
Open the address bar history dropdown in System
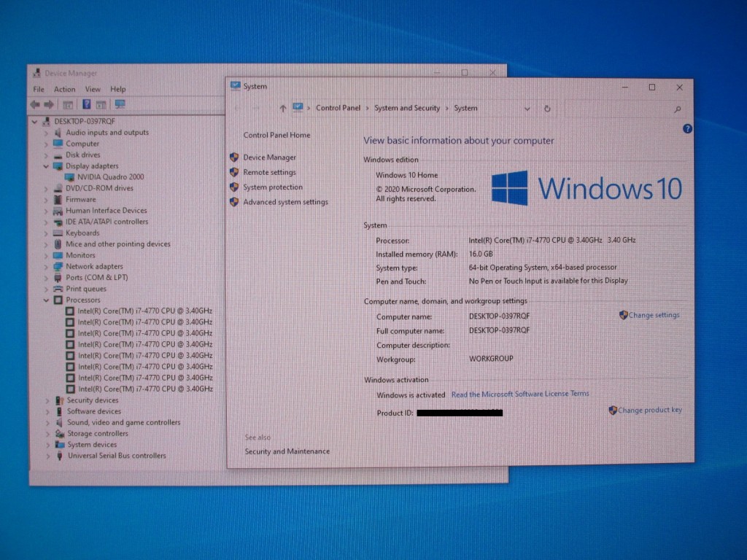point(527,109)
